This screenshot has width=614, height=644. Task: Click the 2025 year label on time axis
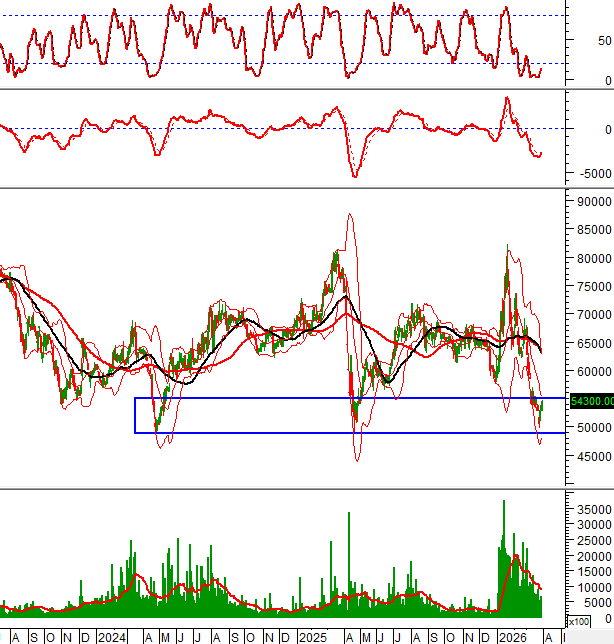tap(311, 637)
